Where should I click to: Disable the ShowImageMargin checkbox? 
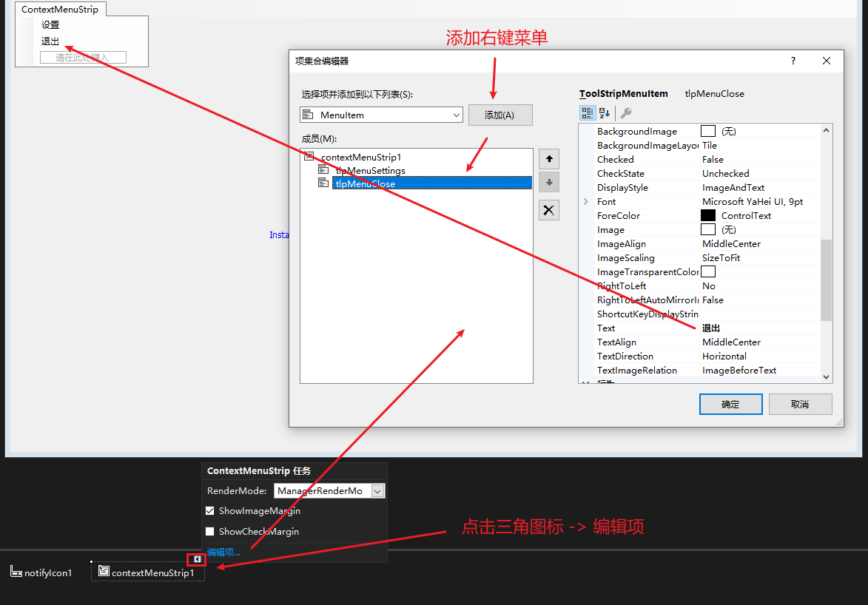(x=211, y=510)
